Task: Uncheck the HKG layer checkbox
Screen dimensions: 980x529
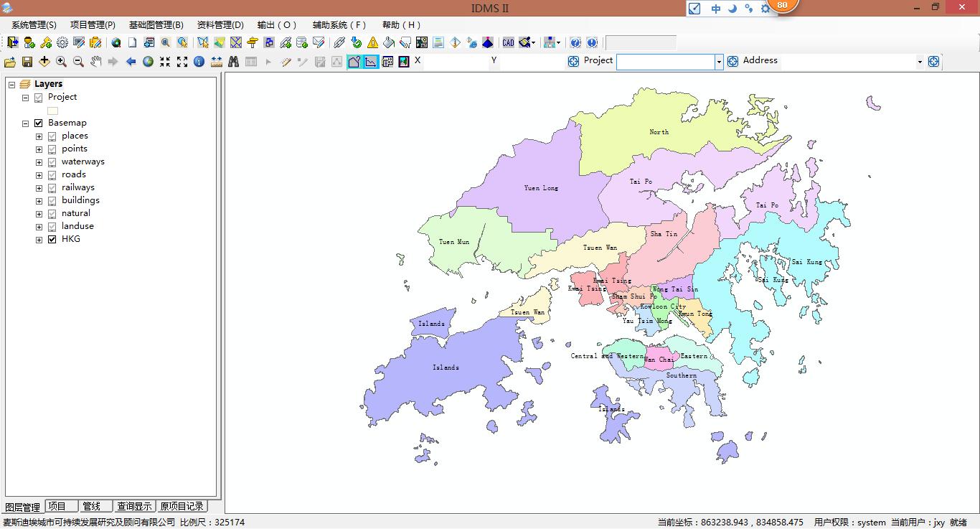Action: tap(52, 240)
